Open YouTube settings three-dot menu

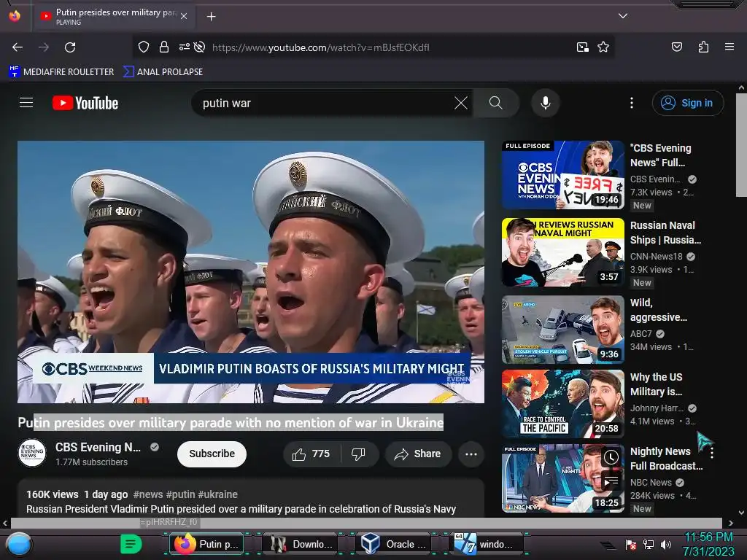pos(632,103)
